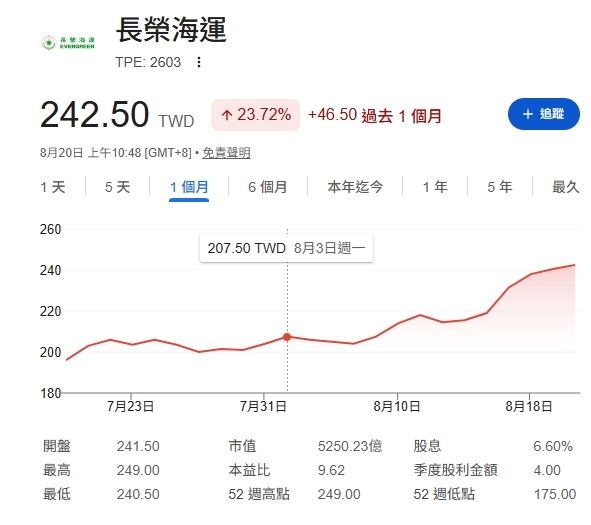Click the 8月18日 axis date label

pyautogui.click(x=529, y=406)
